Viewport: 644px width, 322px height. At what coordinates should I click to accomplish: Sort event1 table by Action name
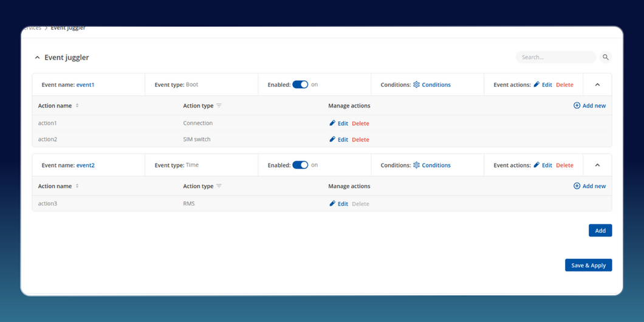click(77, 106)
